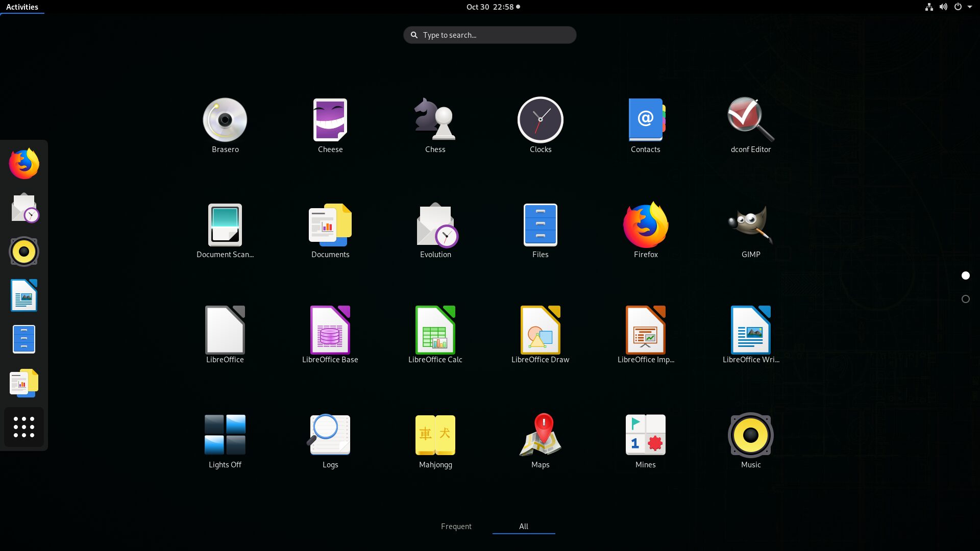This screenshot has width=980, height=551.
Task: Open the Mahjongg game
Action: pos(435,441)
